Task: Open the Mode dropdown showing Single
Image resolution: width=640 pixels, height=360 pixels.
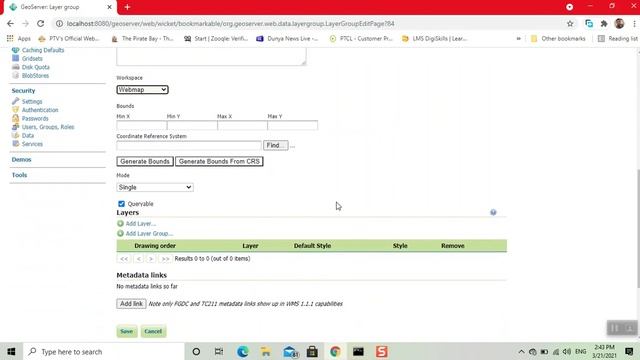Action: click(155, 187)
